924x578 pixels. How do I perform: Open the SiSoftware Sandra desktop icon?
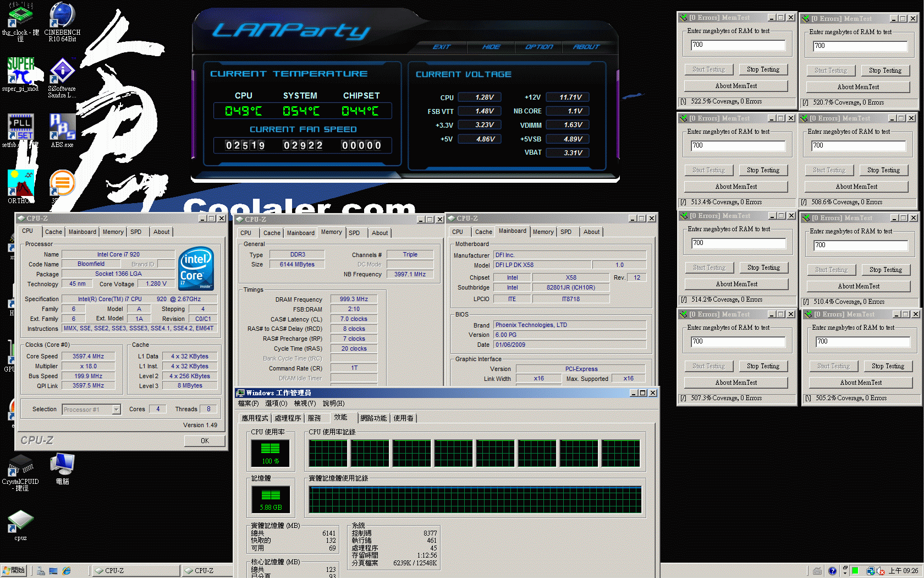pos(62,78)
